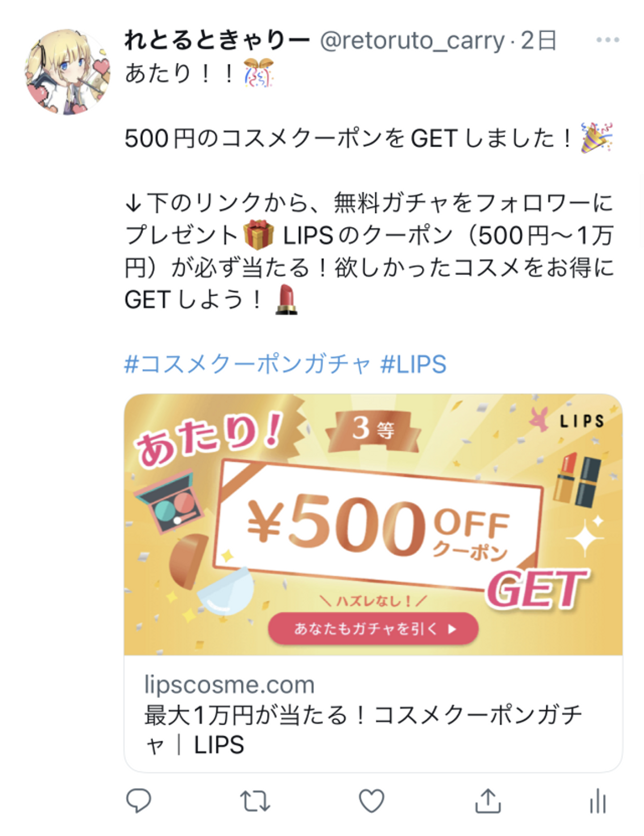
Task: Open the #LIPS hashtag
Action: click(x=413, y=364)
